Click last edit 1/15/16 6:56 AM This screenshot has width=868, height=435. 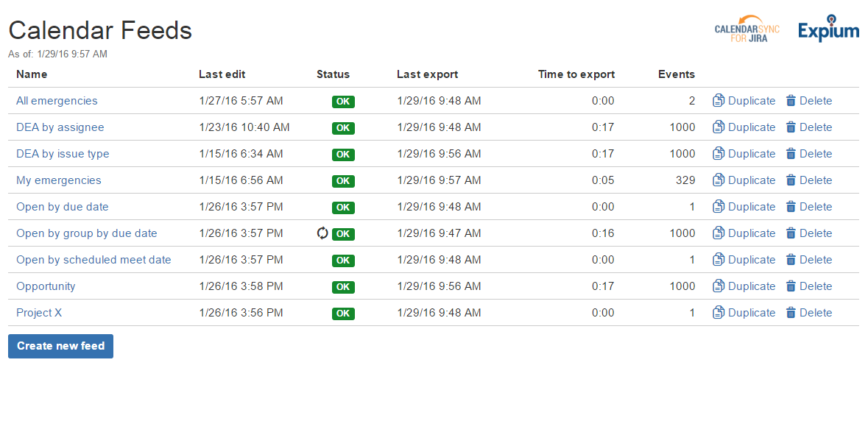(x=241, y=180)
